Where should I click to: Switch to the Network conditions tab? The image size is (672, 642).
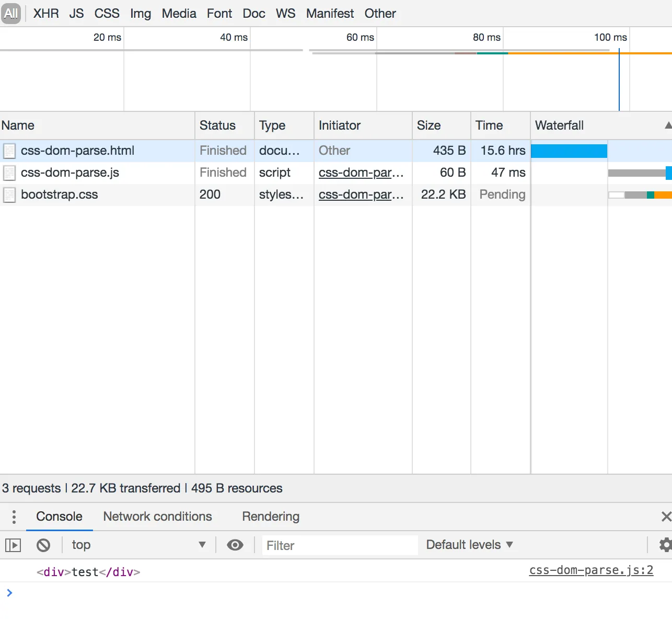(157, 517)
